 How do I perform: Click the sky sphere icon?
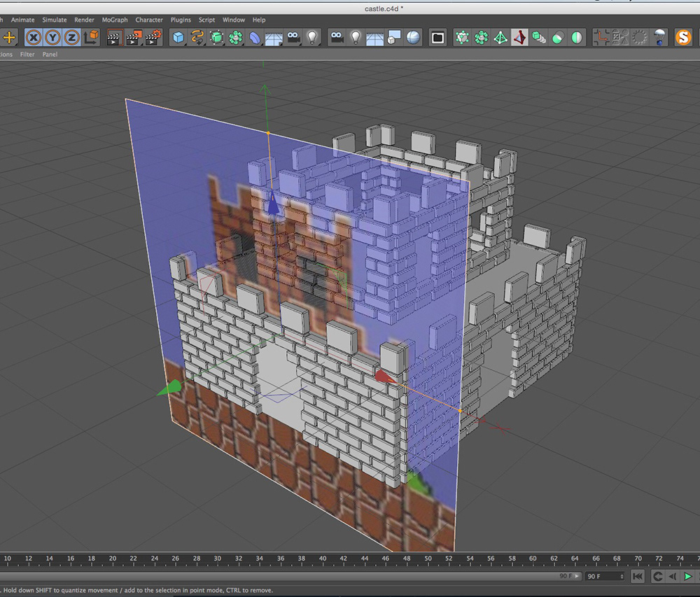[x=413, y=38]
